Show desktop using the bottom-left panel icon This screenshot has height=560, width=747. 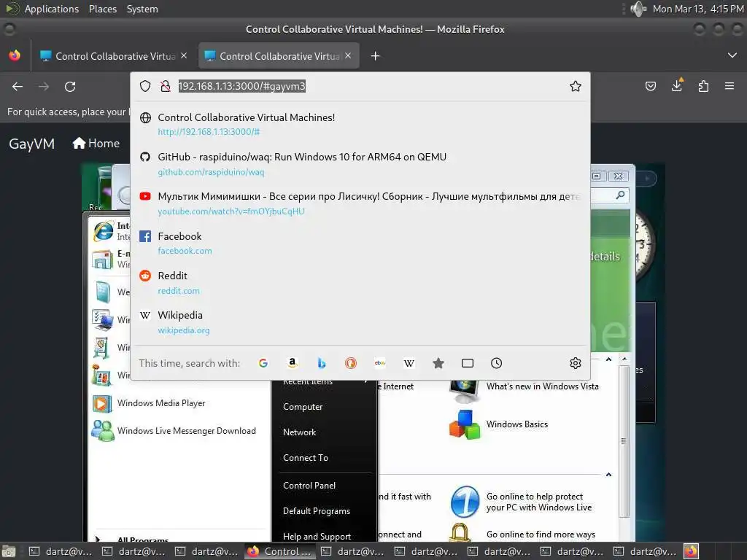coord(9,552)
